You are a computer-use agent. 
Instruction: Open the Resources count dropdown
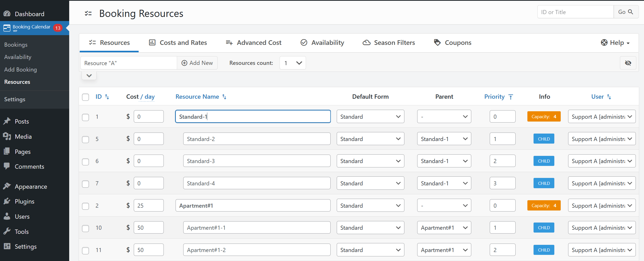pyautogui.click(x=293, y=63)
